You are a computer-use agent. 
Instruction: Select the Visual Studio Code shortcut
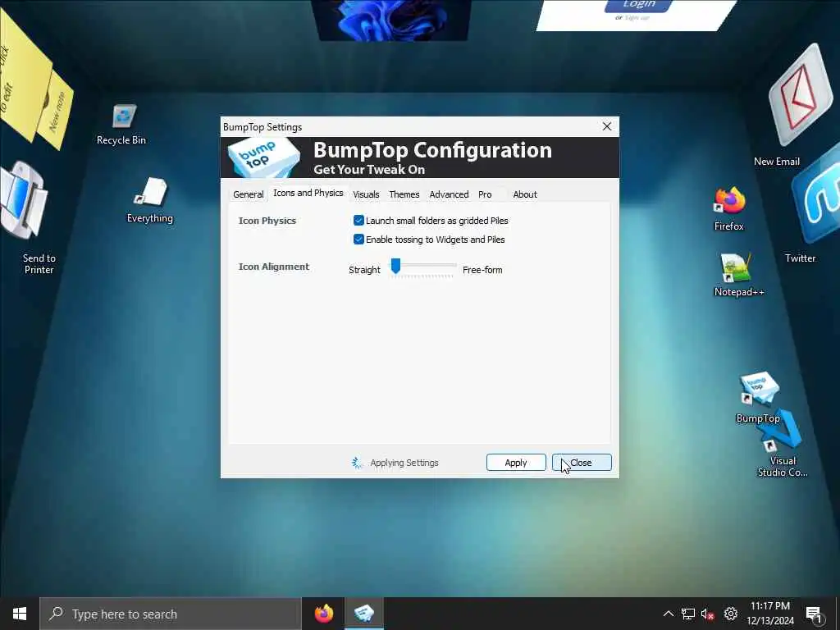(782, 431)
